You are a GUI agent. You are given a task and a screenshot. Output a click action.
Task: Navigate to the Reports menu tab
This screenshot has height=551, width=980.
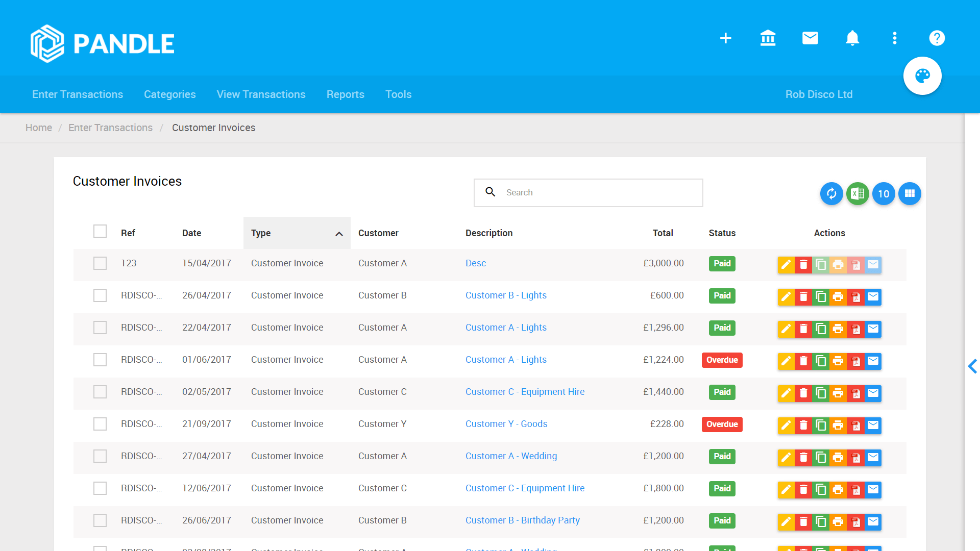[x=344, y=94]
